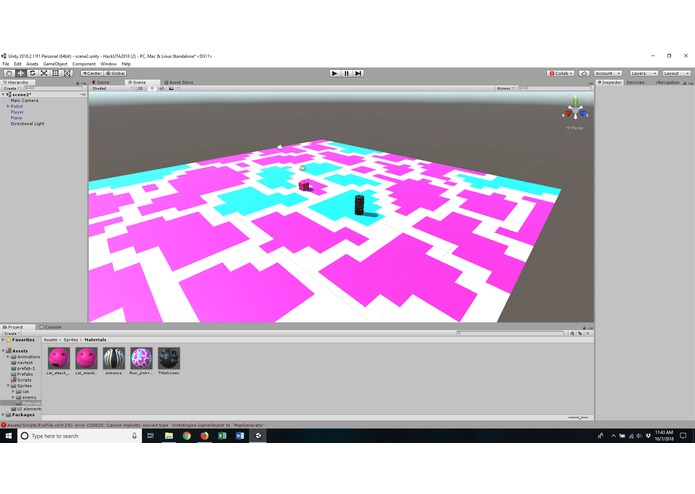Screen dimensions: 695x494
Task: Select Main Camera in Hierarchy
Action: 24,101
